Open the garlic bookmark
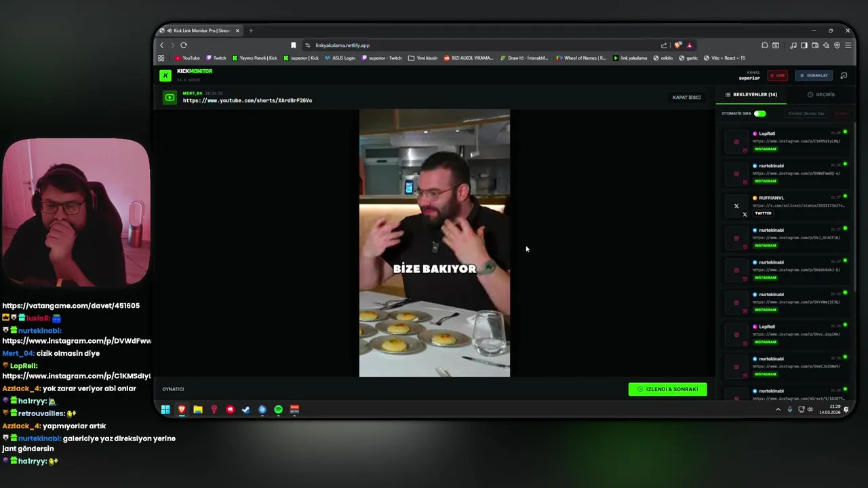Viewport: 868px width, 488px height. click(x=688, y=58)
